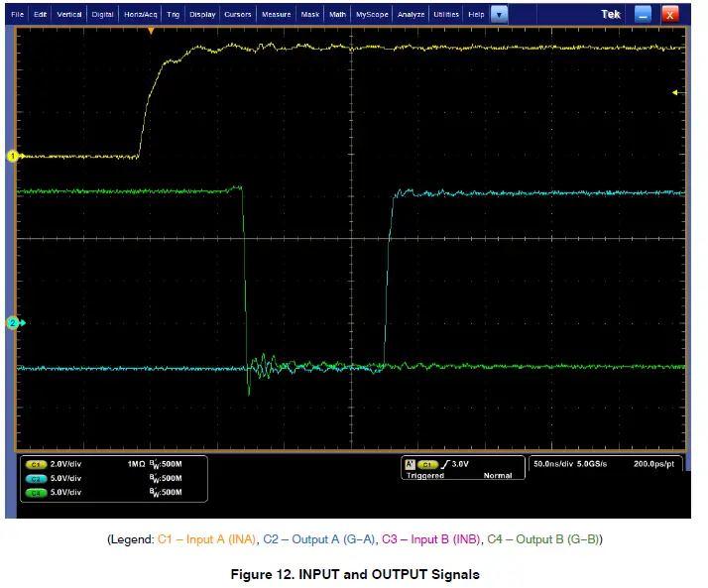Expand the dropdown arrow next to Help
Viewport: 708px width, 588px height.
499,15
